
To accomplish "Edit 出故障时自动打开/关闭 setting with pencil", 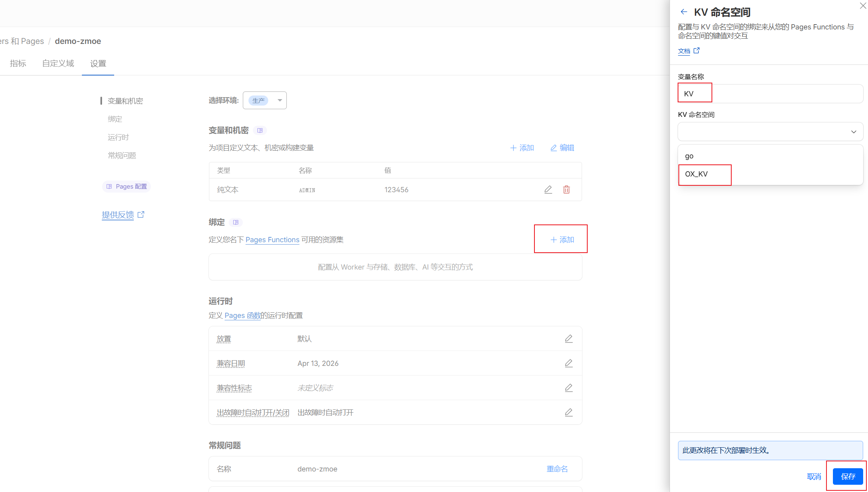I will pos(569,413).
